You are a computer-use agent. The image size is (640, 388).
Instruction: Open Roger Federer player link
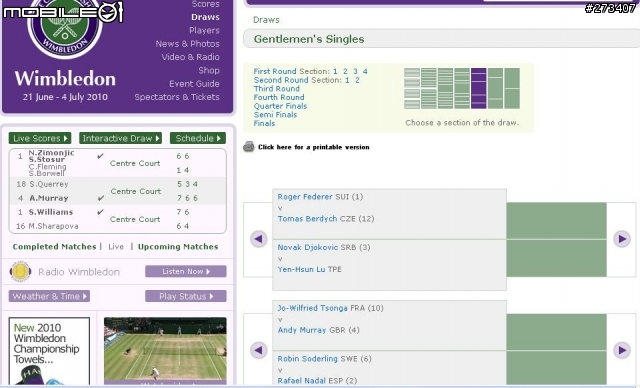pyautogui.click(x=305, y=197)
